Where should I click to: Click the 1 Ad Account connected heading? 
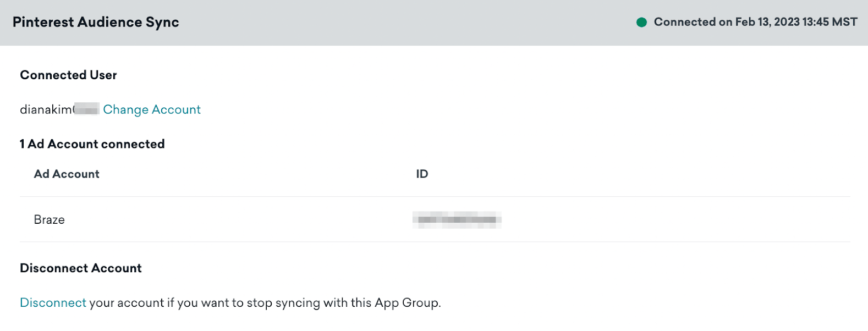tap(92, 144)
